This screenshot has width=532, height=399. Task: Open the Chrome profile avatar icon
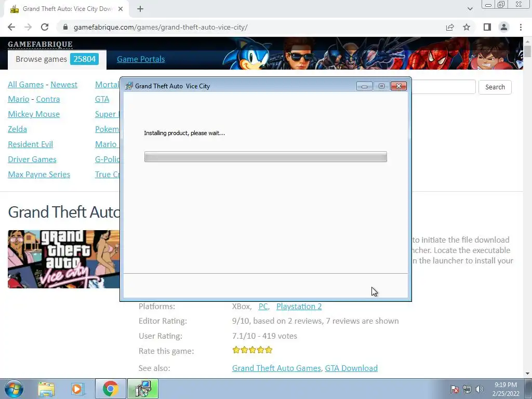point(504,27)
